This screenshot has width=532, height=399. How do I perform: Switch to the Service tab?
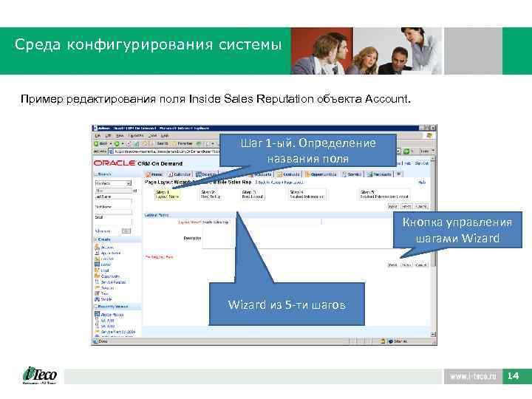352,174
